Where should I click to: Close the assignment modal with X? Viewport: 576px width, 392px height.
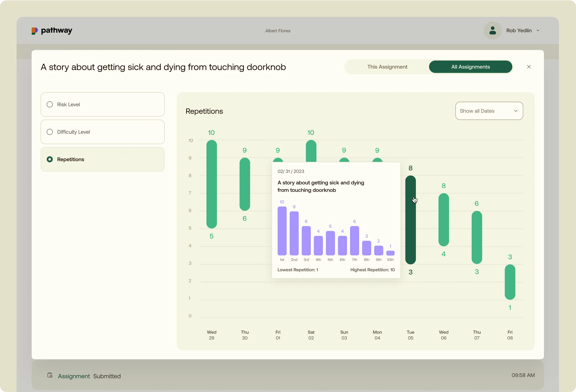point(529,67)
